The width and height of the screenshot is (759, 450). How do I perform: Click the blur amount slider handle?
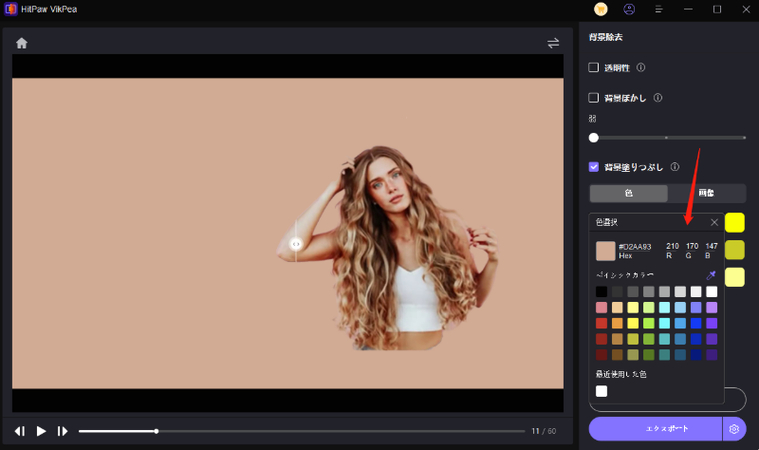point(594,137)
